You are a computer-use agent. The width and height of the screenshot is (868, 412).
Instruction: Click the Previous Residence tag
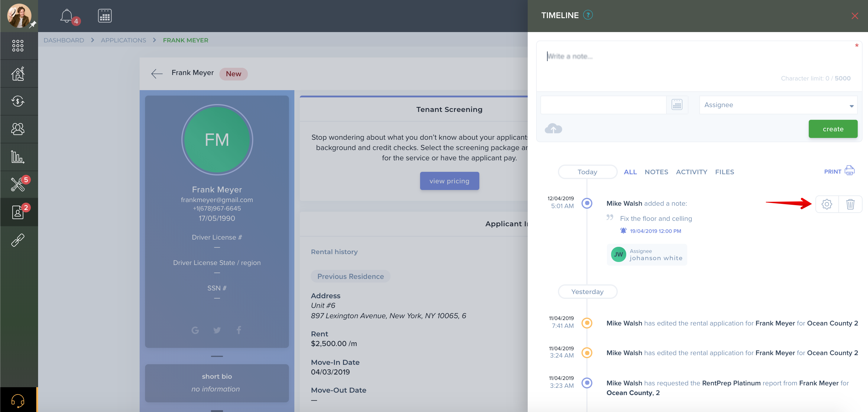click(x=351, y=276)
